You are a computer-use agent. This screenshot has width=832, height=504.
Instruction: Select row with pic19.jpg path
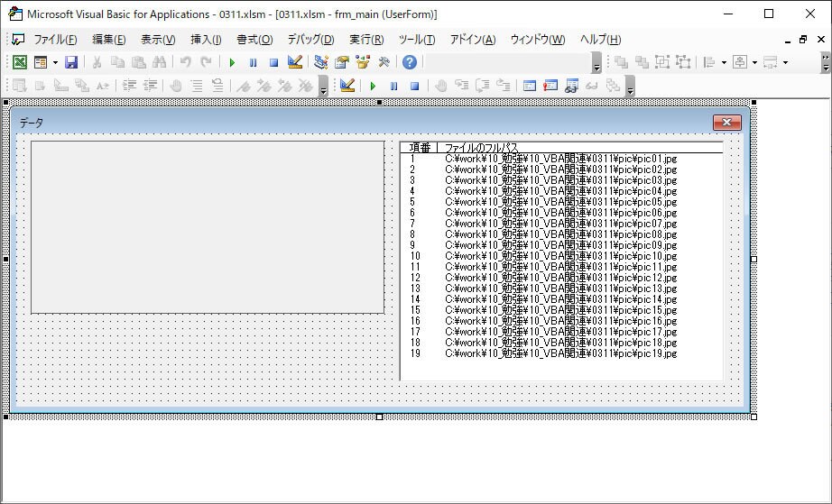pos(561,353)
